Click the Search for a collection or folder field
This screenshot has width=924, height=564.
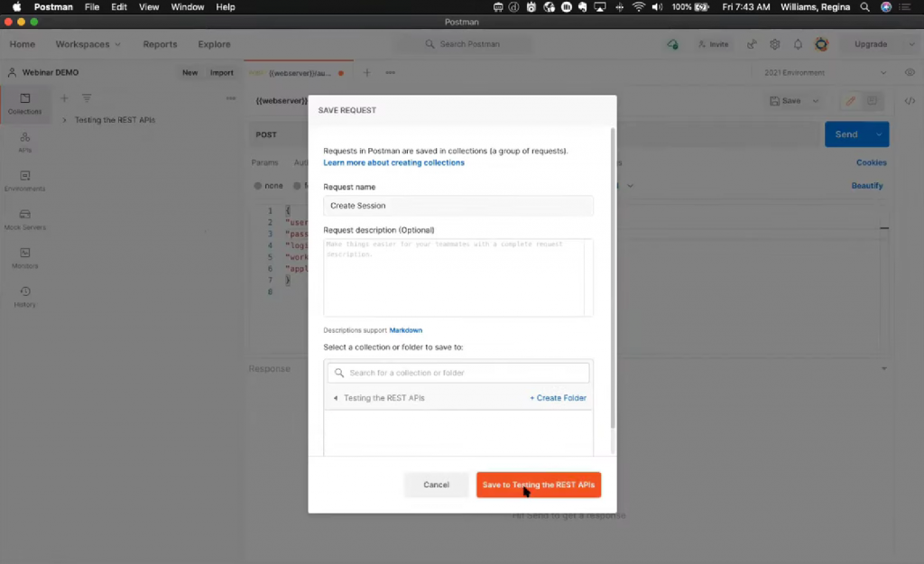pyautogui.click(x=457, y=373)
